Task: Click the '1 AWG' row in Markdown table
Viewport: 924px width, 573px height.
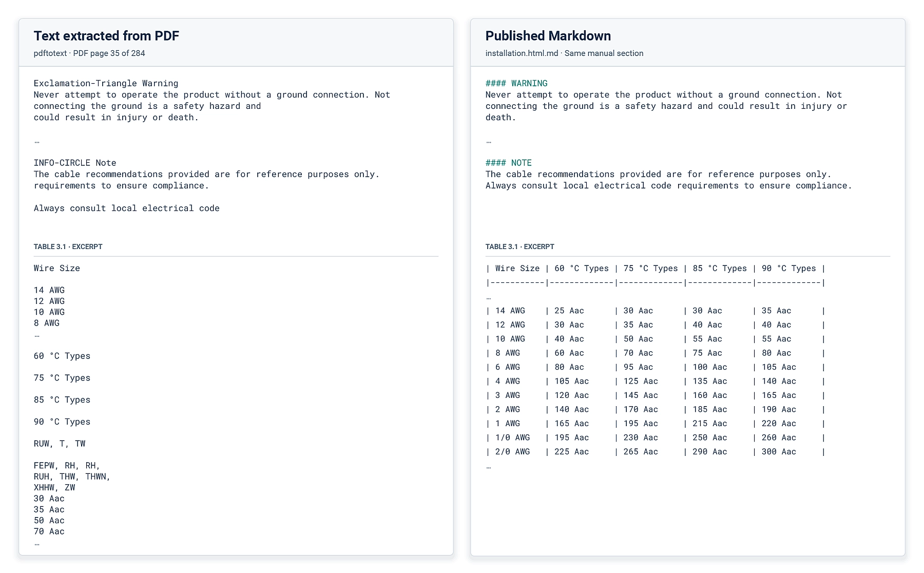Action: coord(656,424)
